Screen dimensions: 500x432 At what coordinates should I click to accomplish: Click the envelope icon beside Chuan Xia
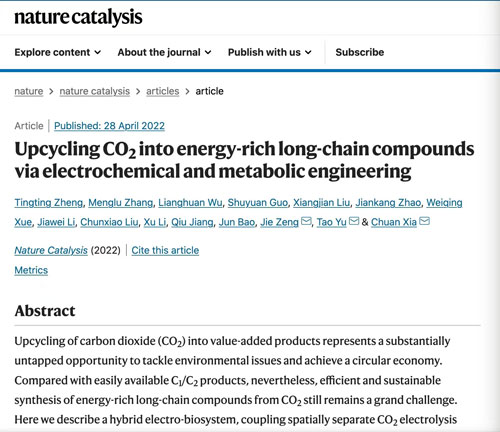pos(424,221)
